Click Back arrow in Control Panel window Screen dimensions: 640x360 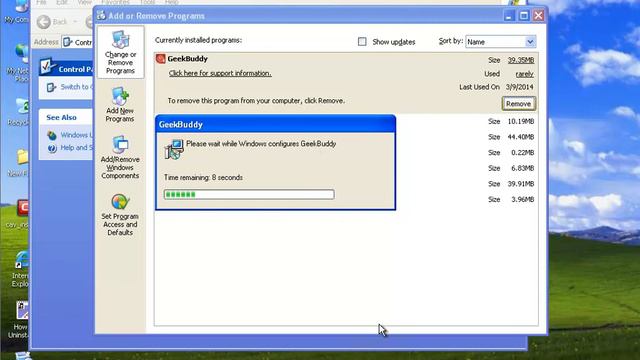click(44, 22)
